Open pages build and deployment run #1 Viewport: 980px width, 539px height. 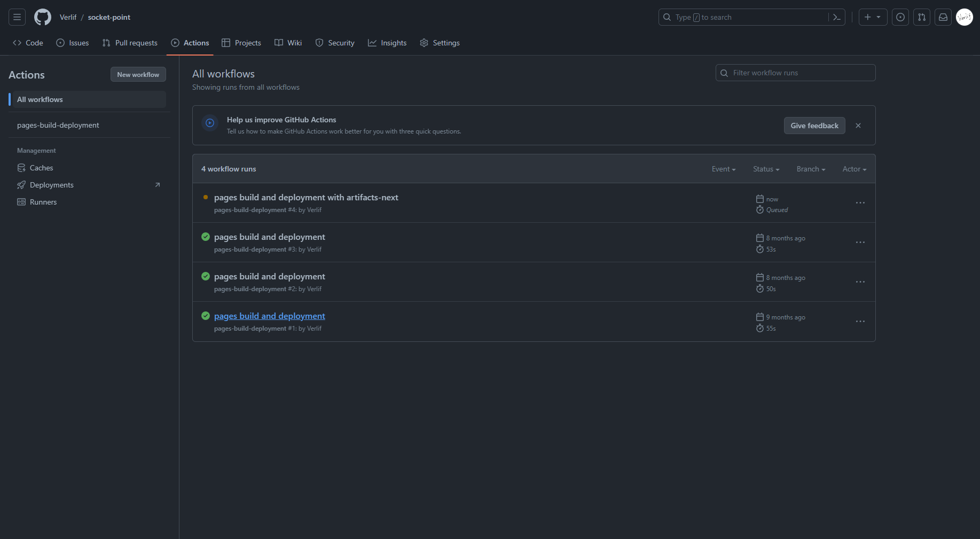point(269,316)
